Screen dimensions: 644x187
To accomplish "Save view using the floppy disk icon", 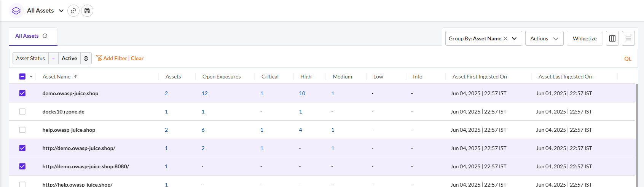I will pyautogui.click(x=87, y=11).
